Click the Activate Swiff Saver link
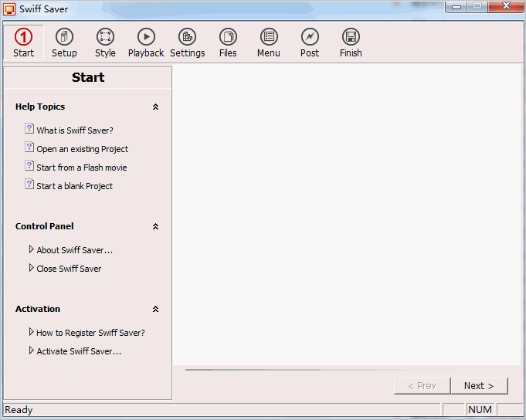 79,351
